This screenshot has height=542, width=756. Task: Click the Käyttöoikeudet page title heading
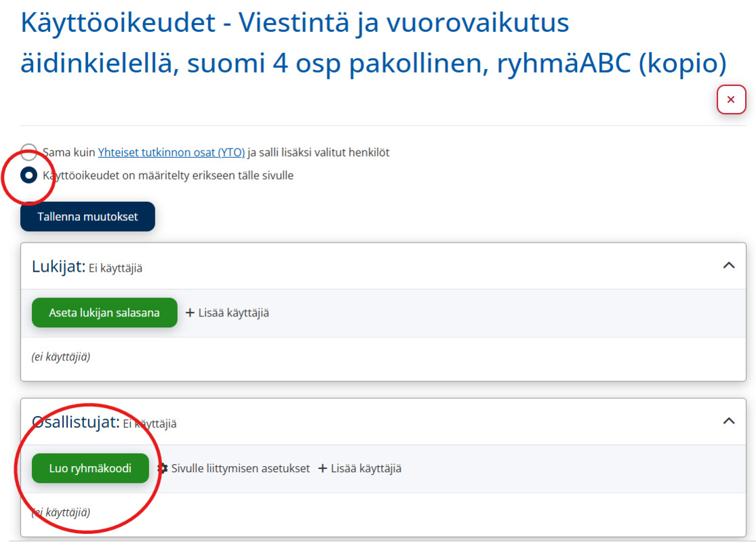(373, 43)
